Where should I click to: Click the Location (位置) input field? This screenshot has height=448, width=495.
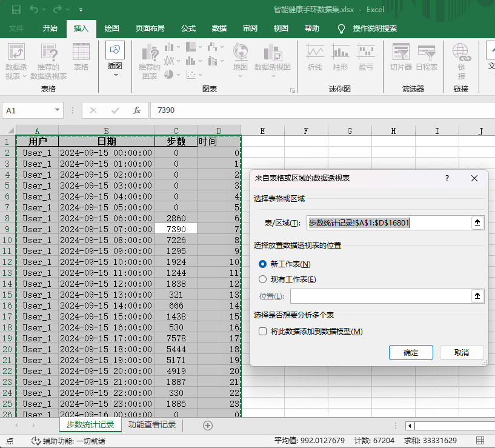pos(380,296)
